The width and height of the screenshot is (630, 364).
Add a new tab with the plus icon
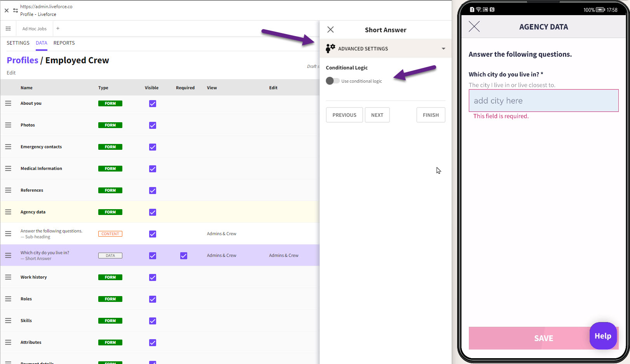(58, 28)
